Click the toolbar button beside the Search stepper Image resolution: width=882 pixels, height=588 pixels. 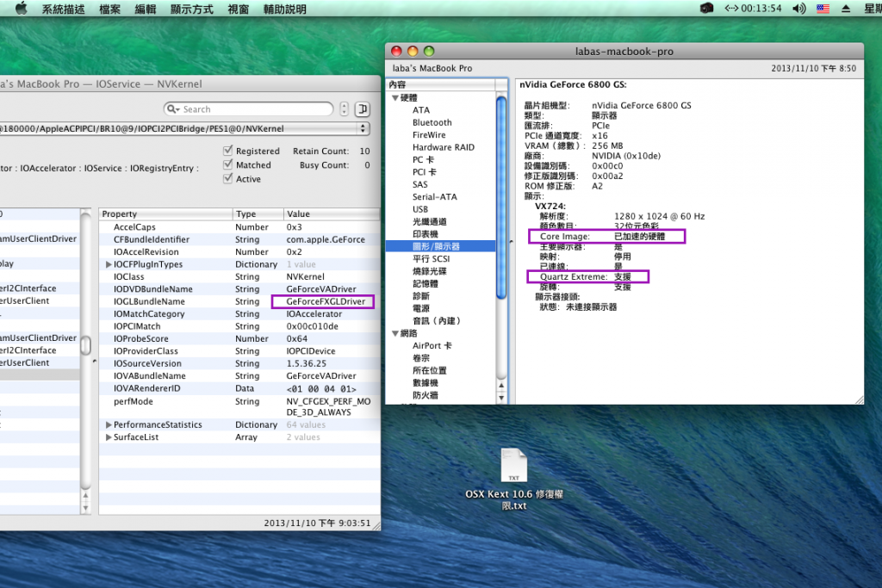[x=363, y=109]
